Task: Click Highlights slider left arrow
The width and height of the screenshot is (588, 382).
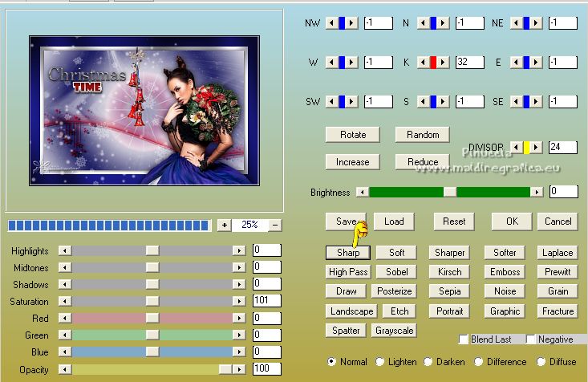Action: point(65,250)
